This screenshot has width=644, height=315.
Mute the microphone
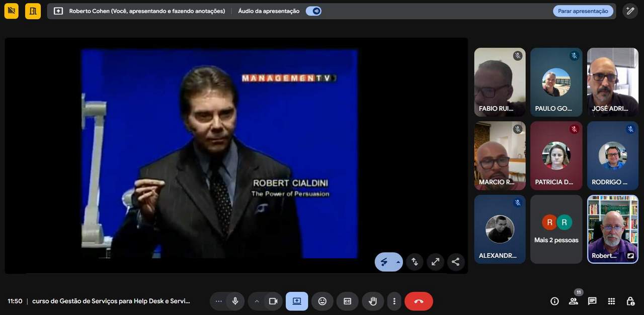[235, 301]
